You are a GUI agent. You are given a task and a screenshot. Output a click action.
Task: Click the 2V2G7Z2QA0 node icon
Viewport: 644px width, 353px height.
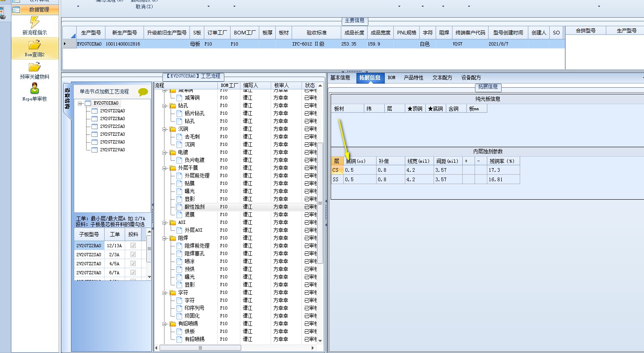[95, 111]
